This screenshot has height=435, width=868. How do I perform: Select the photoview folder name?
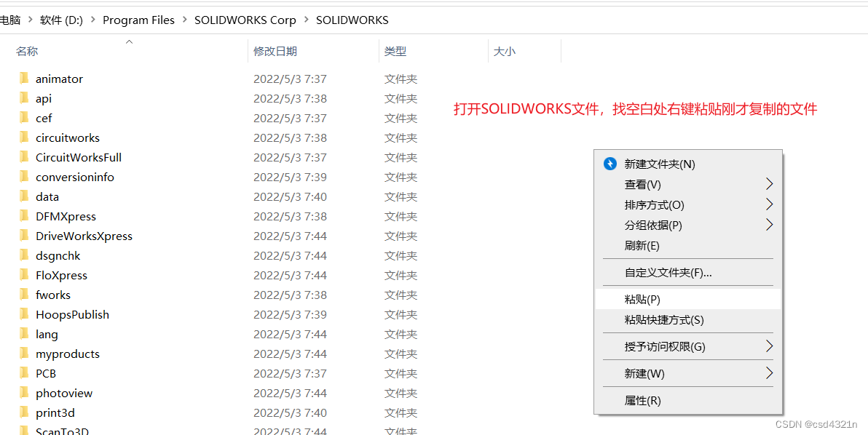pyautogui.click(x=64, y=393)
